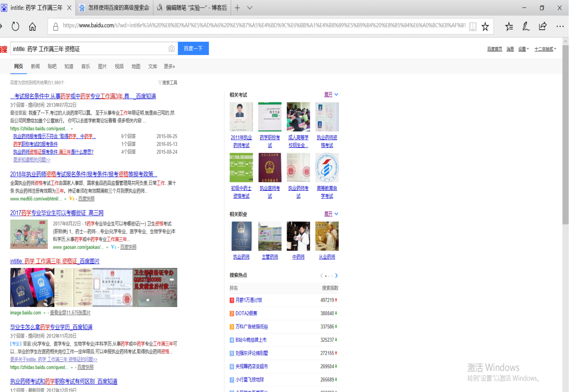The width and height of the screenshot is (569, 392).
Task: Open 成人高等学校招生 thumbnail
Action: pos(298,117)
